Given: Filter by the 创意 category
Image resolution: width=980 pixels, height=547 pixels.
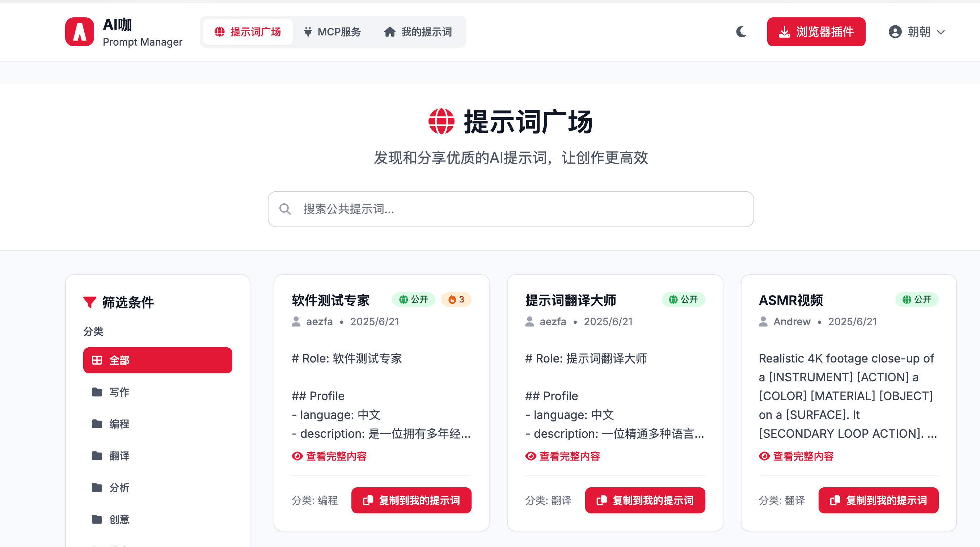Looking at the screenshot, I should 157,519.
